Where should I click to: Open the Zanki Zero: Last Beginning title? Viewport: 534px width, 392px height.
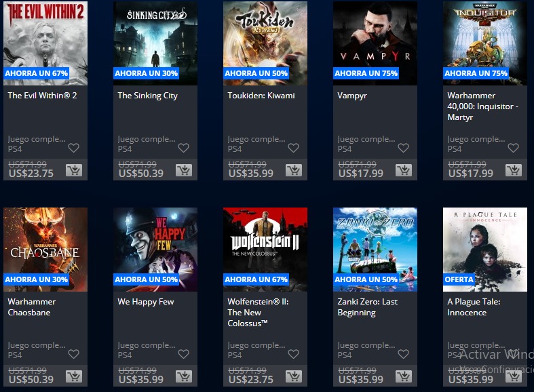[368, 307]
